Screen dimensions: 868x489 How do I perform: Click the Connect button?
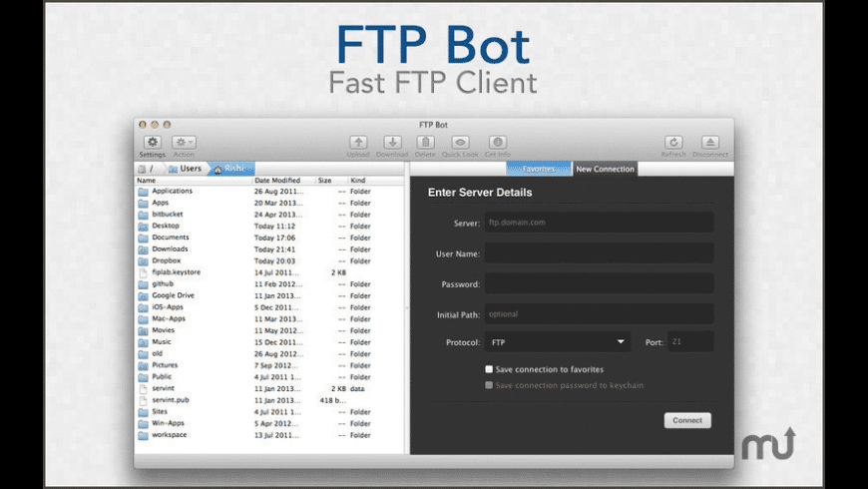[687, 420]
